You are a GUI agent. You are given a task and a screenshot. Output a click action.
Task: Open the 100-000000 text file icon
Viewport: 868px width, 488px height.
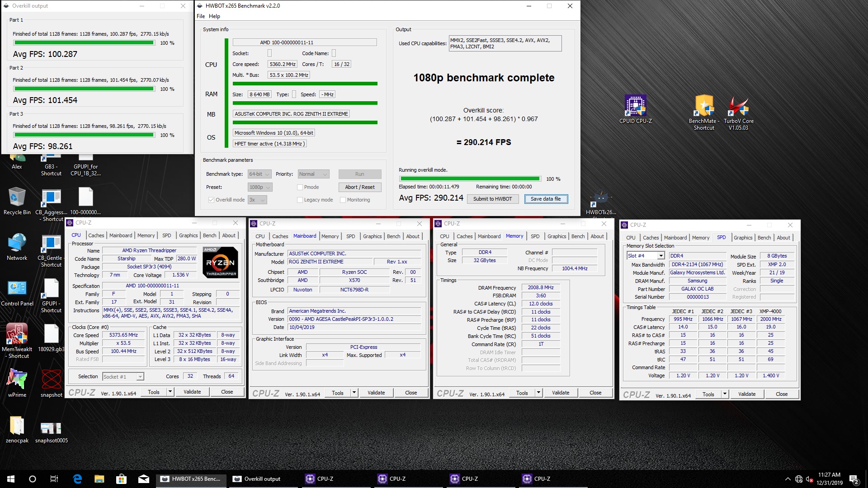pos(85,201)
